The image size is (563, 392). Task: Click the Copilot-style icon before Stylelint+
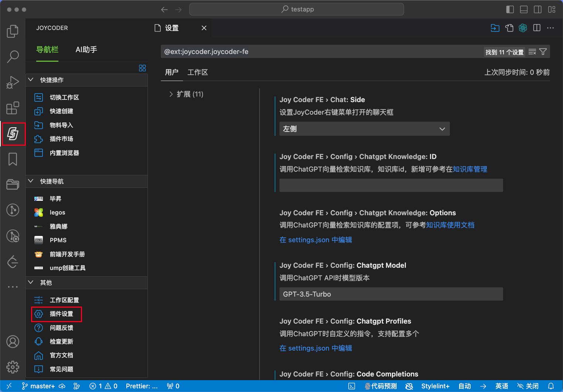click(409, 386)
